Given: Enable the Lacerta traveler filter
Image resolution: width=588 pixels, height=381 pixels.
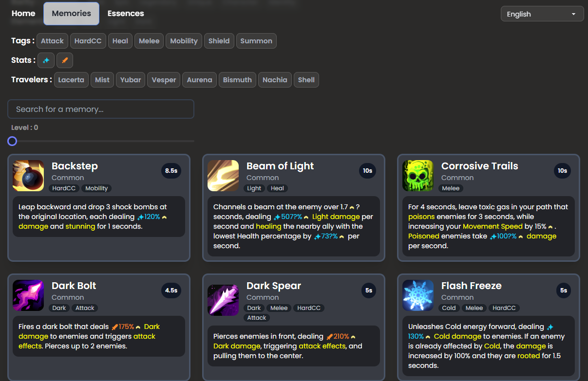Looking at the screenshot, I should [71, 80].
